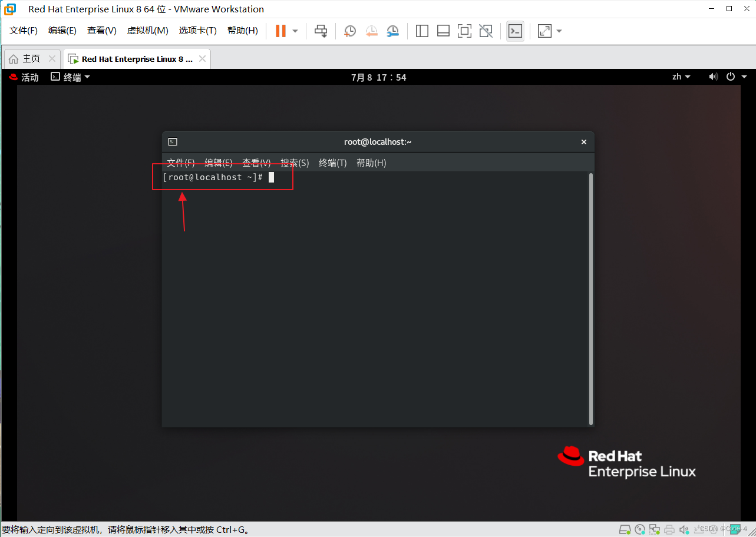Open terminal 搜索(S) menu
This screenshot has height=537, width=756.
click(x=295, y=163)
